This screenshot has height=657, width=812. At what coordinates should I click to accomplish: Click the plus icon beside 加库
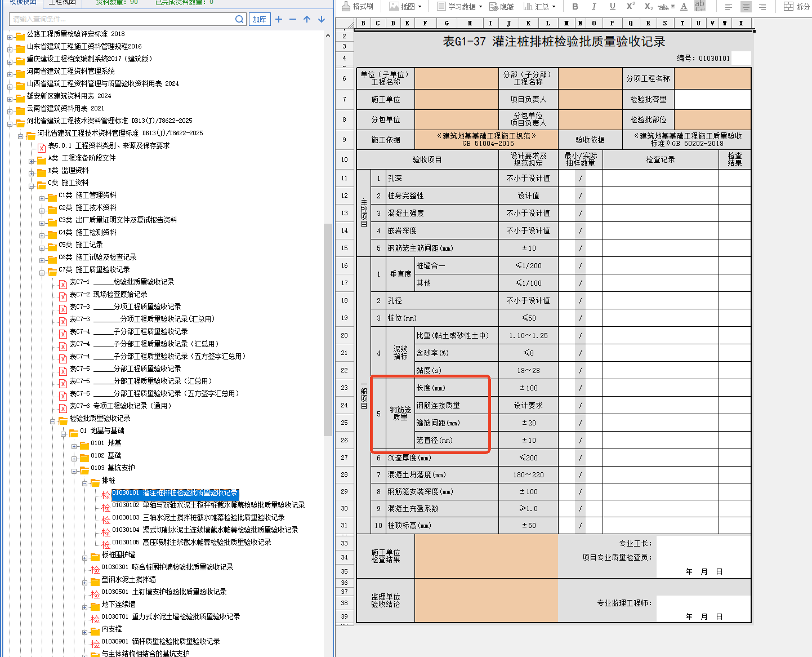click(279, 19)
